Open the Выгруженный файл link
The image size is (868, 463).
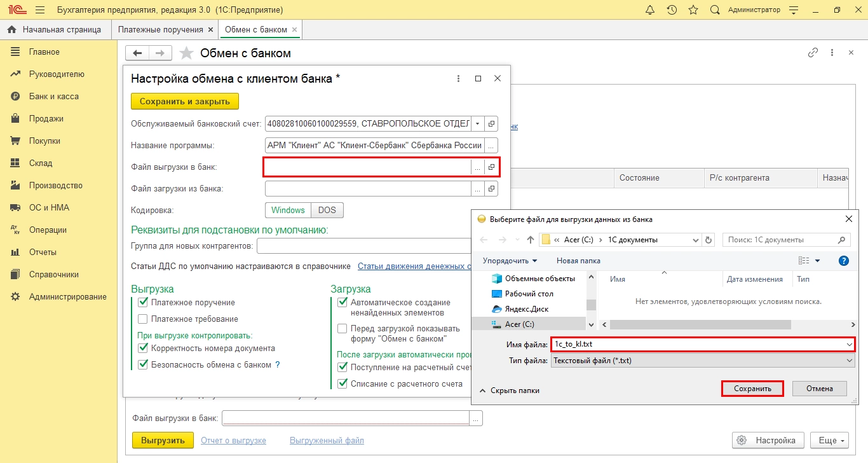click(327, 440)
